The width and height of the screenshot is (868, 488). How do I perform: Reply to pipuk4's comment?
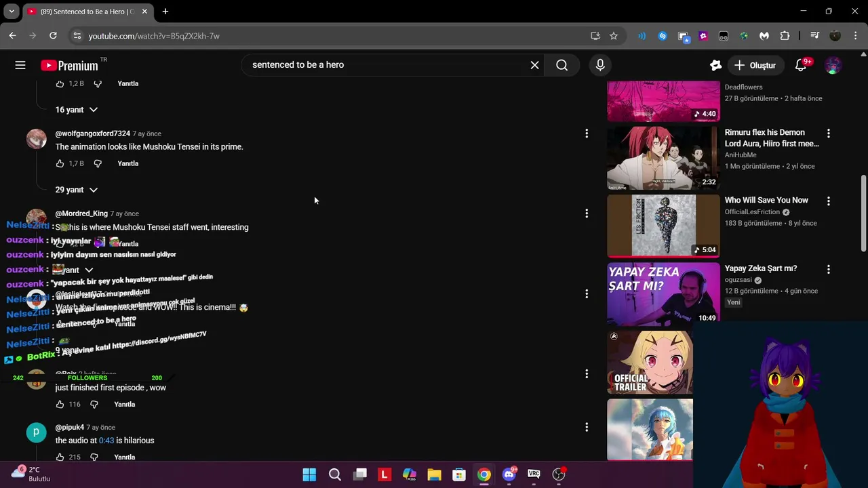[x=124, y=457]
